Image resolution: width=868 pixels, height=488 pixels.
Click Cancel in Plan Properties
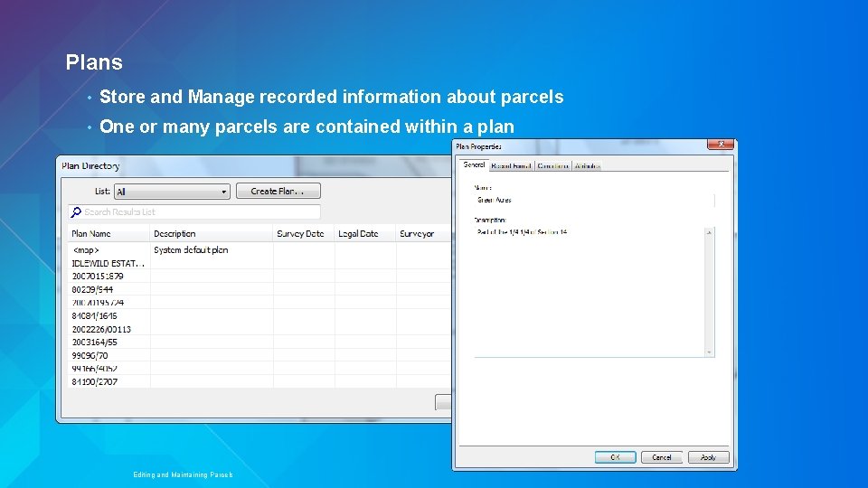pos(662,457)
